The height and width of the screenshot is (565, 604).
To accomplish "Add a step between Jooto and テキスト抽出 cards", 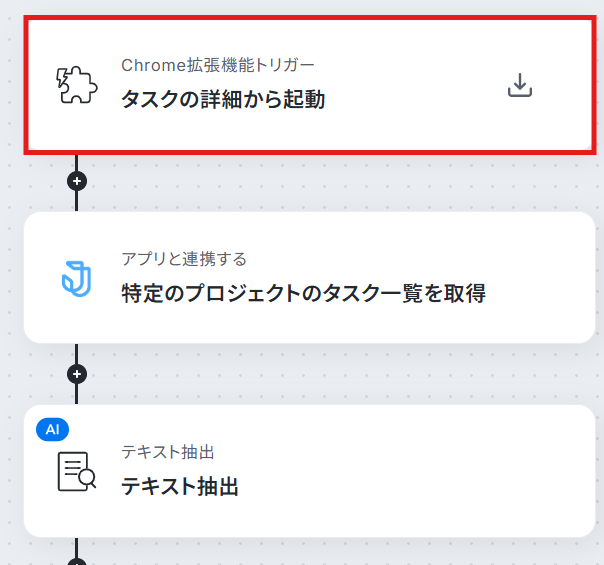I will point(76,374).
